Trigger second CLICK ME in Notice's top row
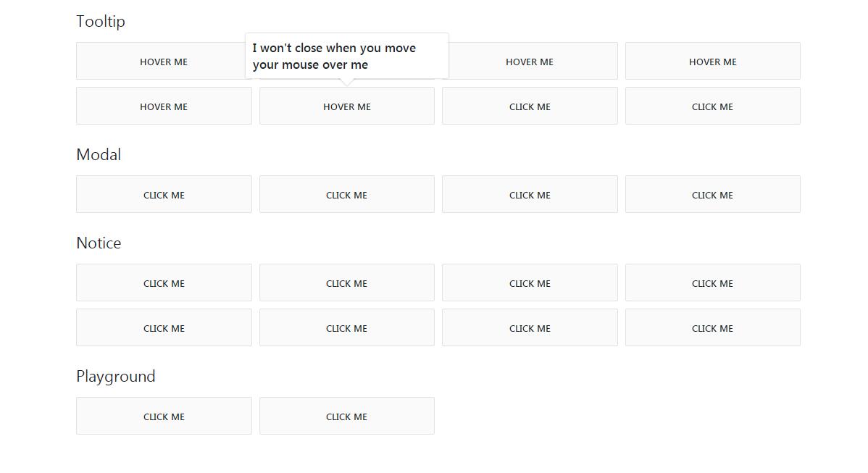868x473 pixels. [347, 283]
